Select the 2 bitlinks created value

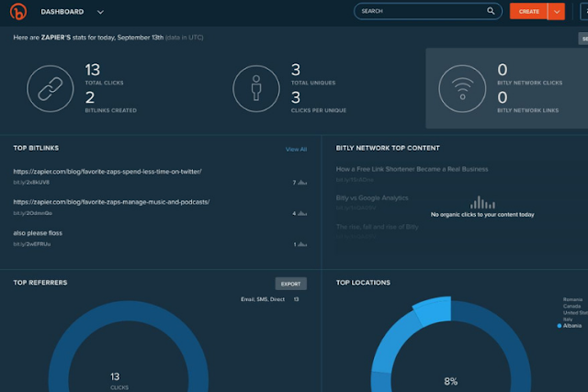pos(90,98)
